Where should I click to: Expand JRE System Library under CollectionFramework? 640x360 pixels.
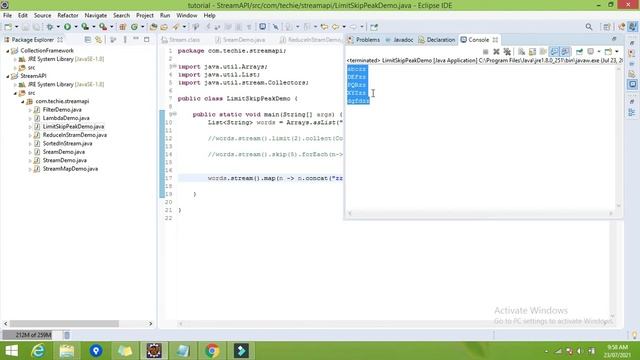click(15, 59)
